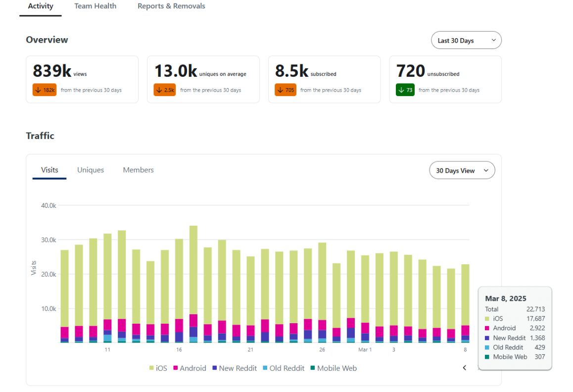This screenshot has width=573, height=392.
Task: Click the tooltip Android value 2,922
Action: tap(537, 328)
